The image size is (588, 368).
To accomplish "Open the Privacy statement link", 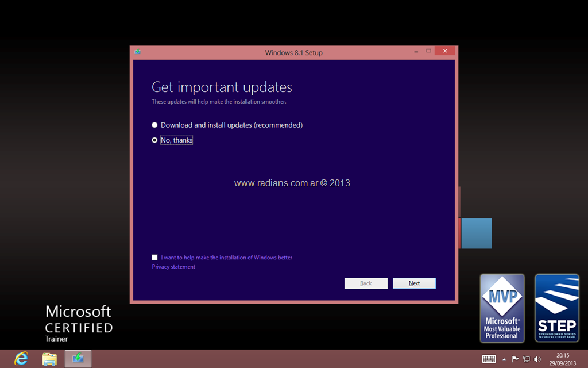I will point(173,267).
